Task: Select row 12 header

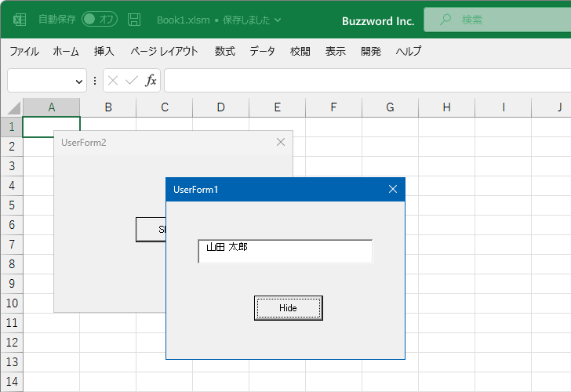Action: (12, 343)
